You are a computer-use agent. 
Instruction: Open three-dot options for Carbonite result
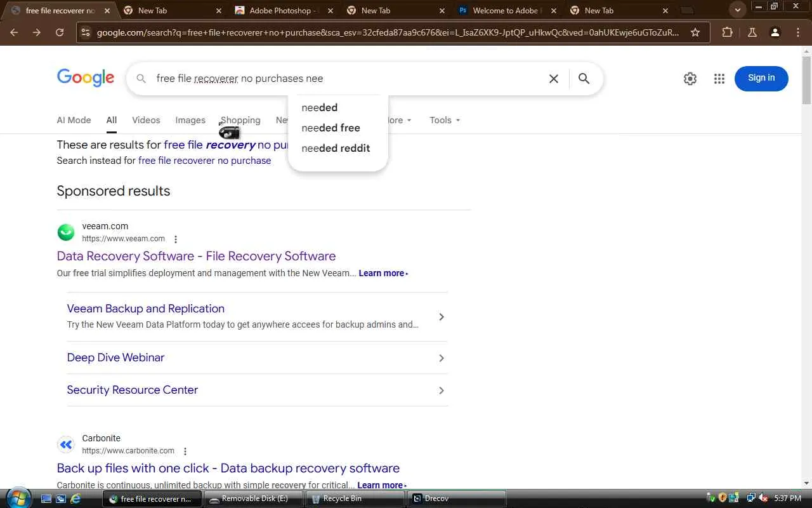[x=185, y=451]
